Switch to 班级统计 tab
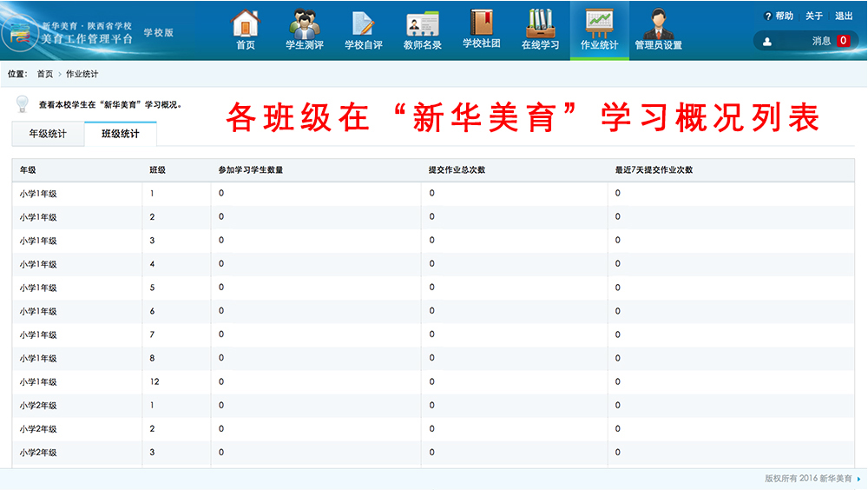868x490 pixels. click(x=121, y=135)
